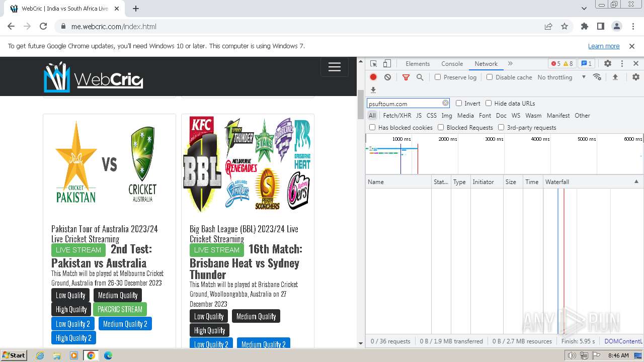Stop recording network log with red button

[x=373, y=77]
